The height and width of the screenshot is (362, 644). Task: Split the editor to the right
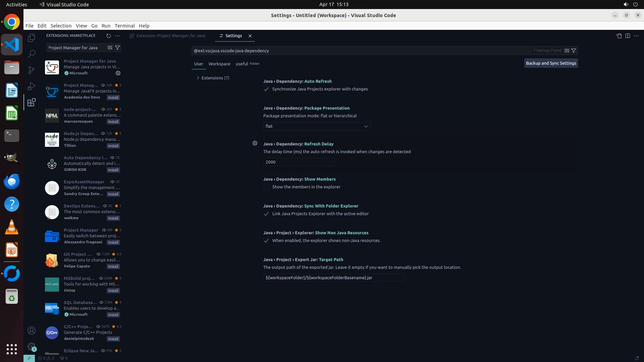pyautogui.click(x=628, y=36)
